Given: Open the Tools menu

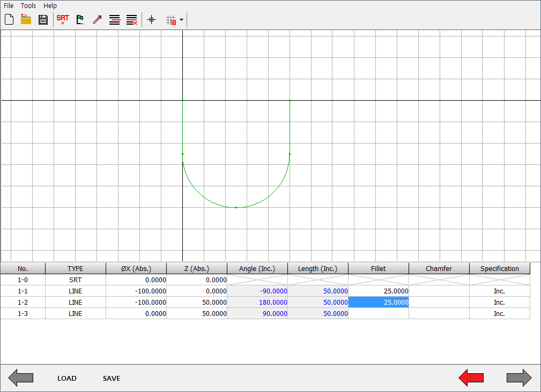Looking at the screenshot, I should (28, 5).
